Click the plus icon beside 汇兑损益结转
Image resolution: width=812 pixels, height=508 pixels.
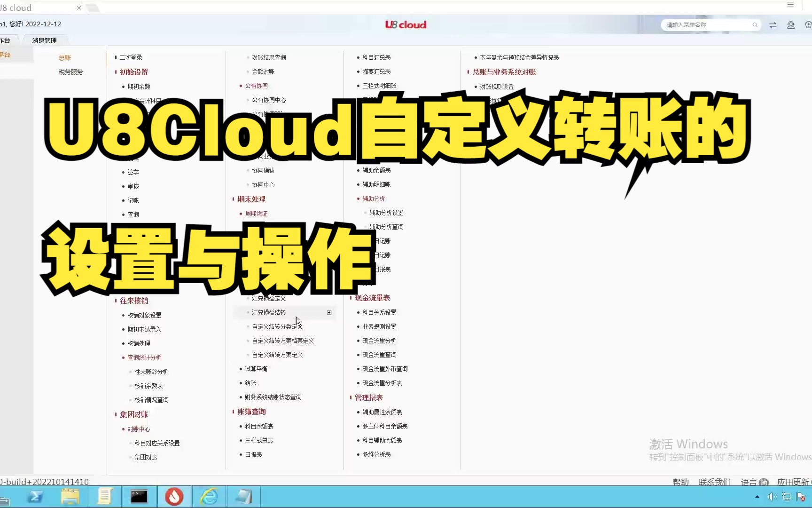pos(329,312)
